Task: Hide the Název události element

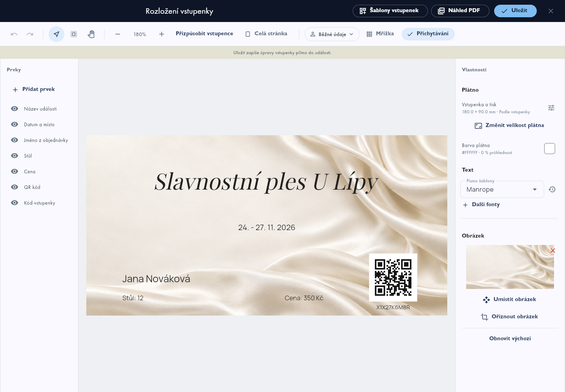Action: pos(15,109)
